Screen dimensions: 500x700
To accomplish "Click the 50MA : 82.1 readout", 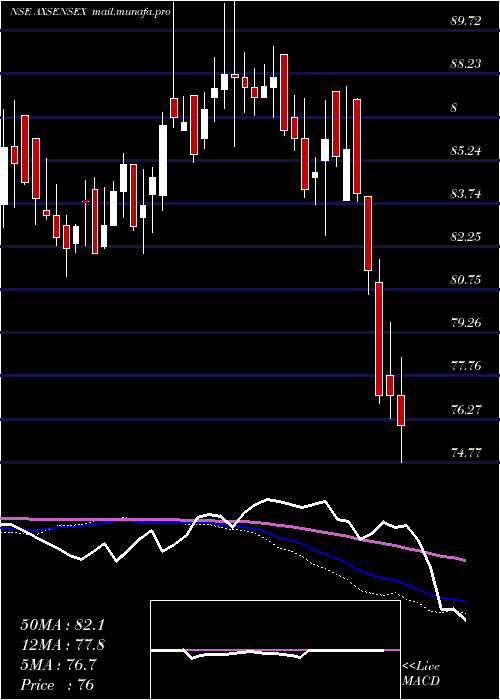I will tap(62, 625).
